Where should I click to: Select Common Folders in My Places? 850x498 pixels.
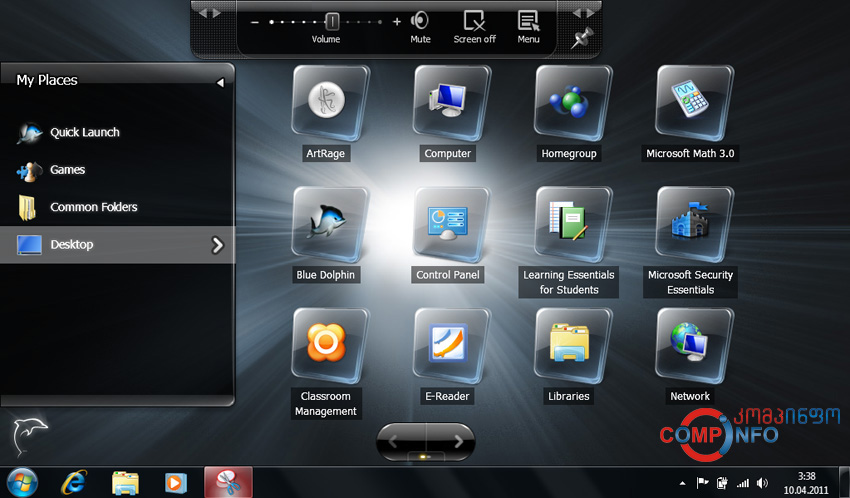coord(118,208)
